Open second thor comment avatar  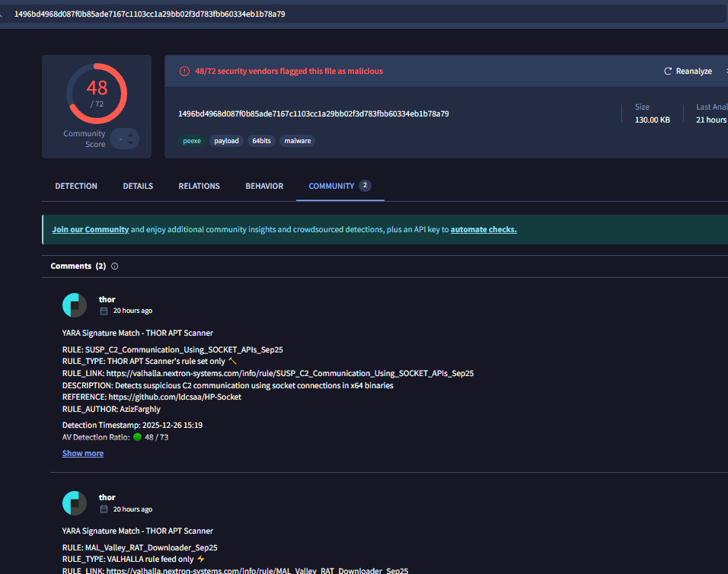75,503
